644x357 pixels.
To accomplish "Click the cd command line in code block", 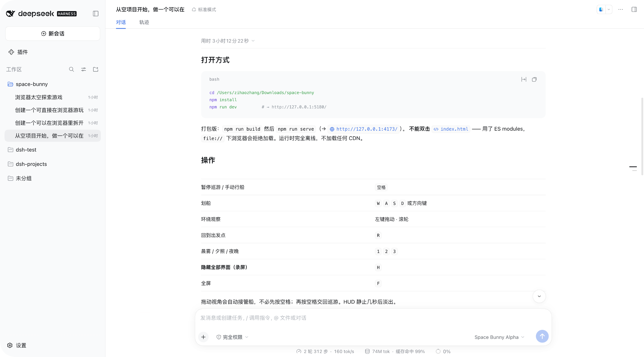I will [x=262, y=93].
